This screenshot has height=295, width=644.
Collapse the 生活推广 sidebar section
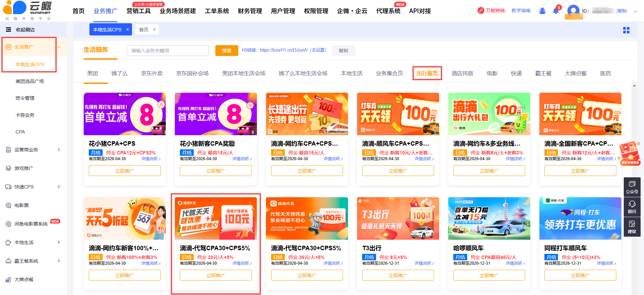tap(59, 47)
